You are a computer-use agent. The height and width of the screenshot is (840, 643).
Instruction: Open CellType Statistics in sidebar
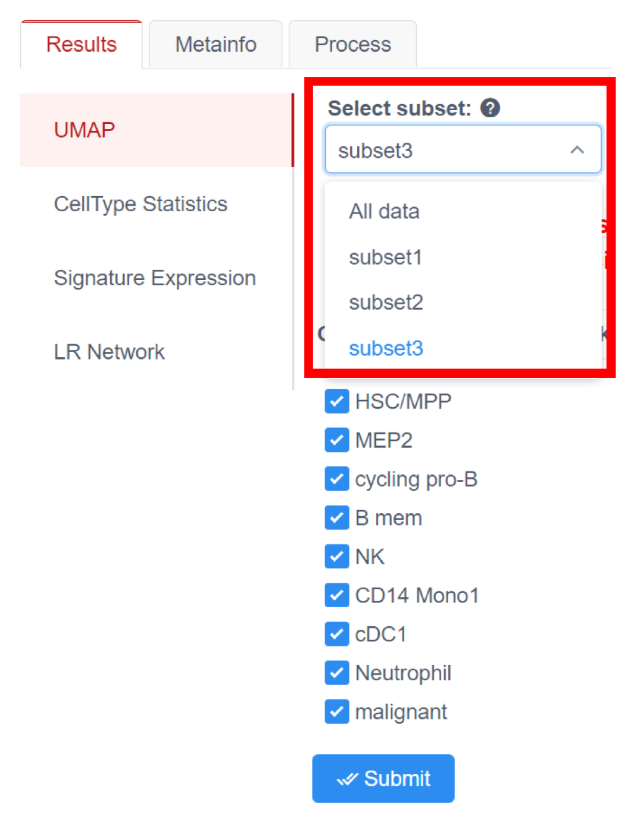tap(141, 204)
